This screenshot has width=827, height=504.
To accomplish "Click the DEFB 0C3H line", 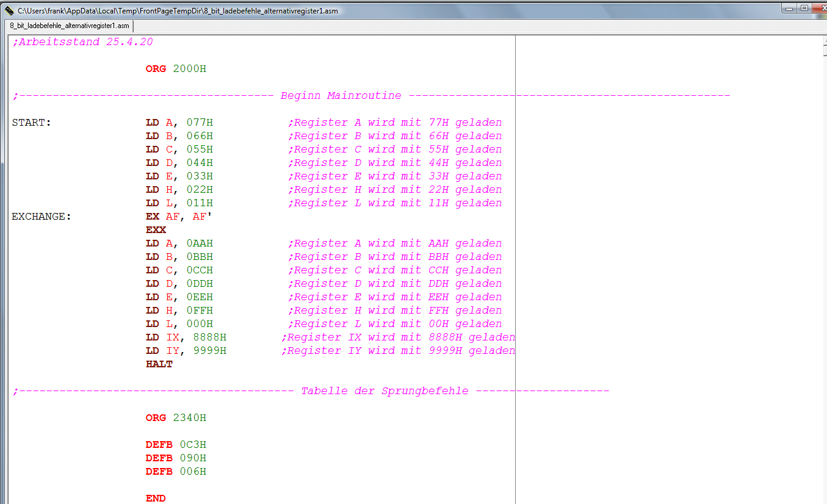I will [x=176, y=445].
